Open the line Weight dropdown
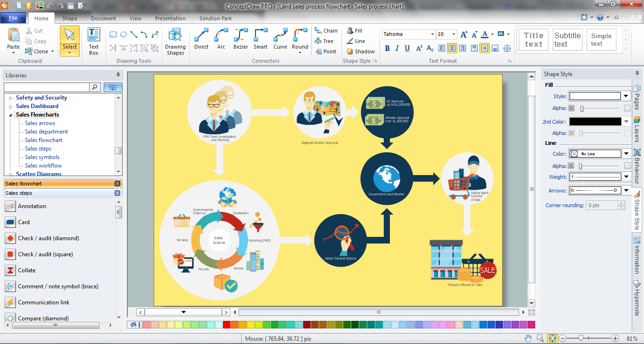The height and width of the screenshot is (344, 644). [x=626, y=177]
